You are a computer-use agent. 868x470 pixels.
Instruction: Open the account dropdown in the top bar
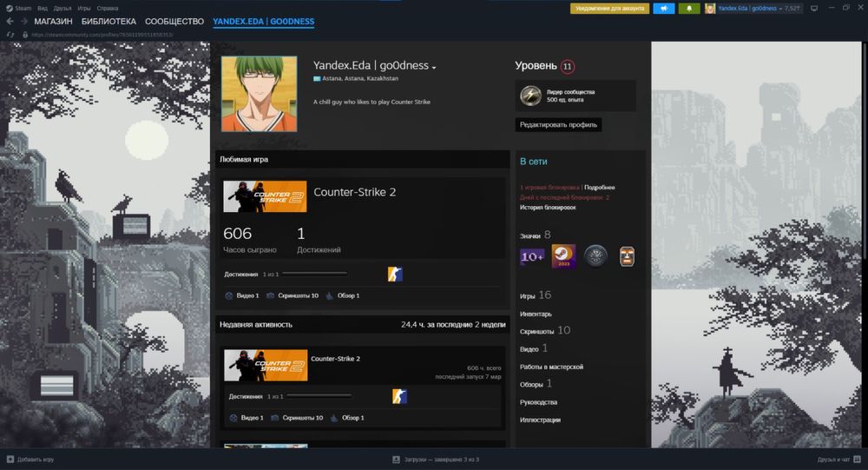click(x=753, y=9)
